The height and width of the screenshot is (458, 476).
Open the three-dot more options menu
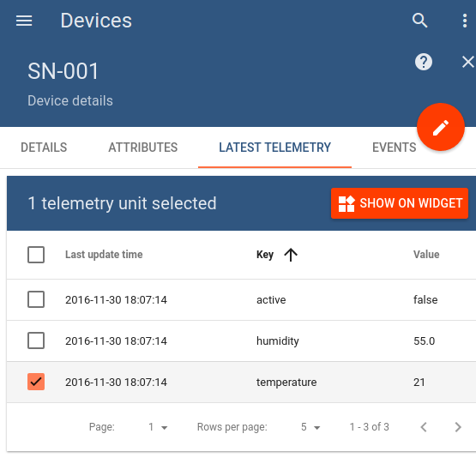coord(465,21)
